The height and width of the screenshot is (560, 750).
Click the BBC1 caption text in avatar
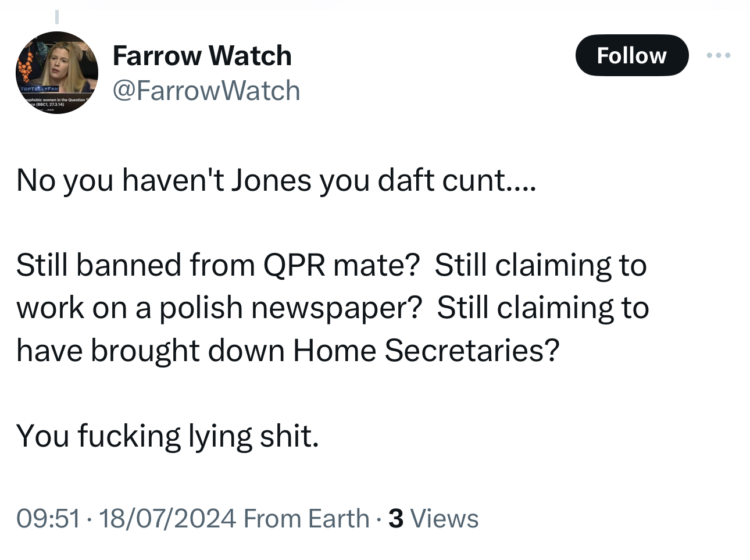coord(49,104)
